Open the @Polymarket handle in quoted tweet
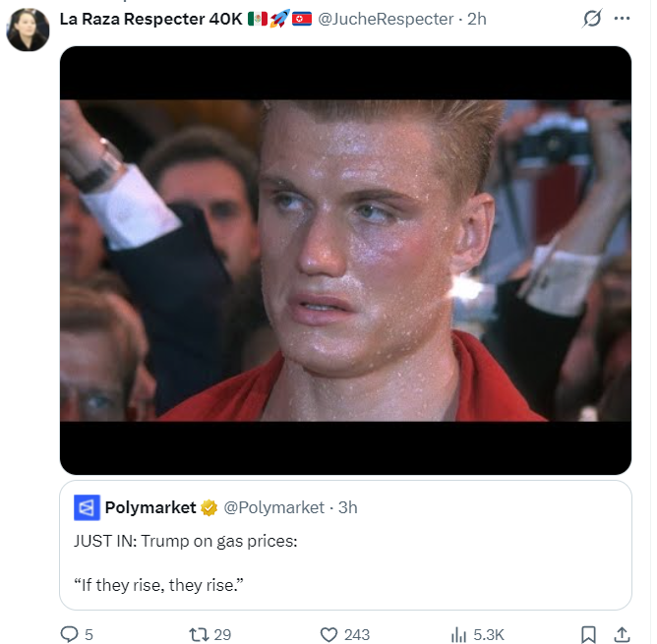The height and width of the screenshot is (644, 657). [x=273, y=507]
